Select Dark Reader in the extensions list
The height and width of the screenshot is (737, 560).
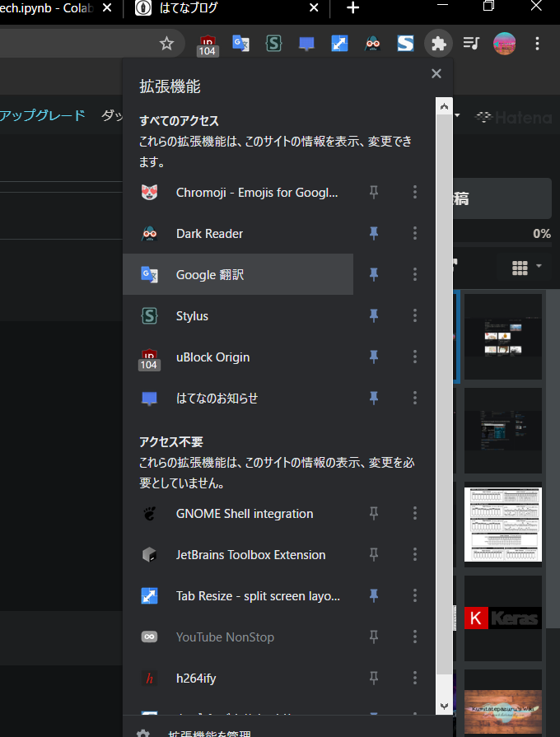pos(238,234)
